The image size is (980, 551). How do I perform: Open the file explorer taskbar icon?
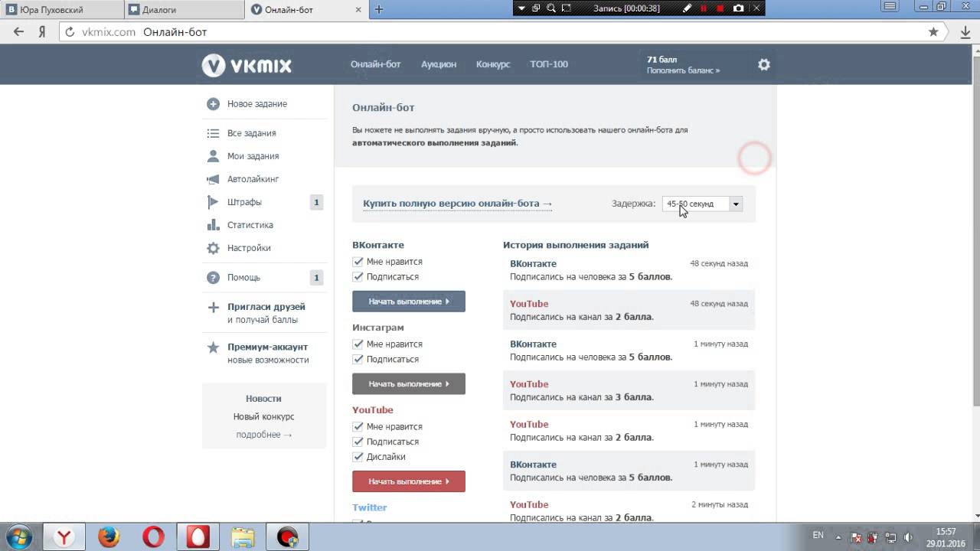click(243, 538)
